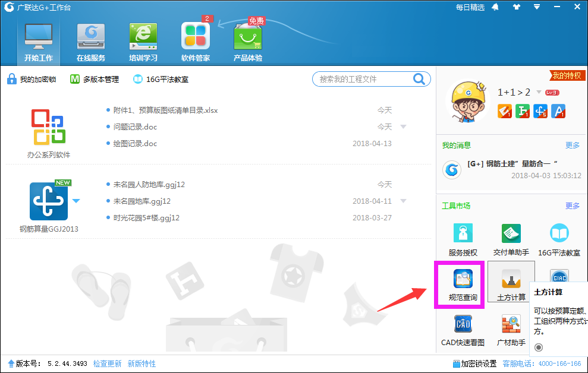Click the blue A badge icon
Viewport: 588px width, 373px height.
pos(558,111)
